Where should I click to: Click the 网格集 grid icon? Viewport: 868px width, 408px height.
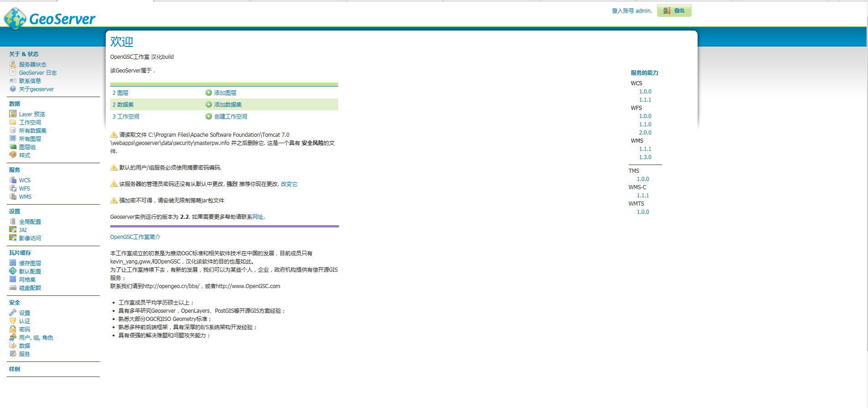[13, 279]
